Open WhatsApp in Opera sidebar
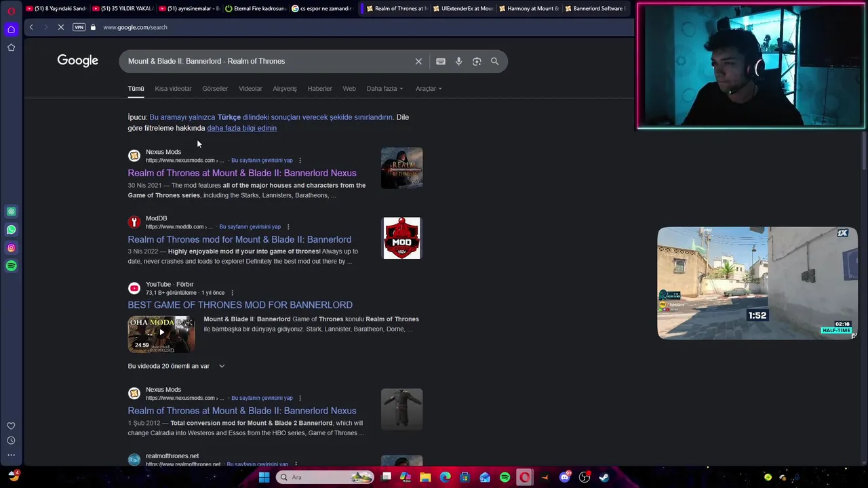Viewport: 868px width, 488px height. coord(12,230)
